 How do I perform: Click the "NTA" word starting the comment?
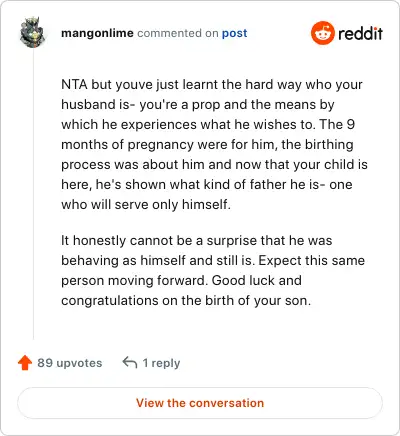pos(74,84)
